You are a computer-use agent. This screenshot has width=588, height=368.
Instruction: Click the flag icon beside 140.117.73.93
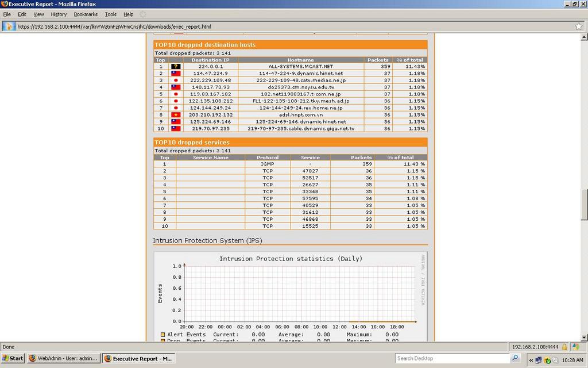[176, 87]
